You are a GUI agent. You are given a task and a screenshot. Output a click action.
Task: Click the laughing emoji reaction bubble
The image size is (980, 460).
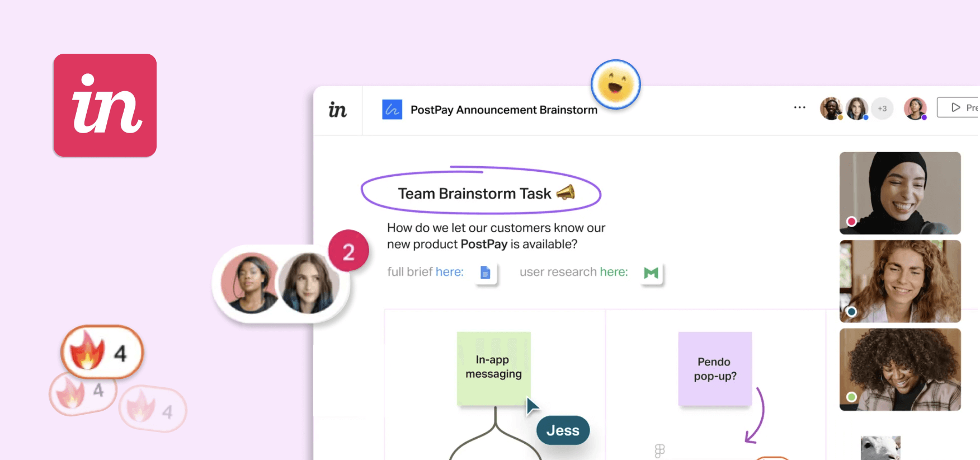(x=615, y=85)
